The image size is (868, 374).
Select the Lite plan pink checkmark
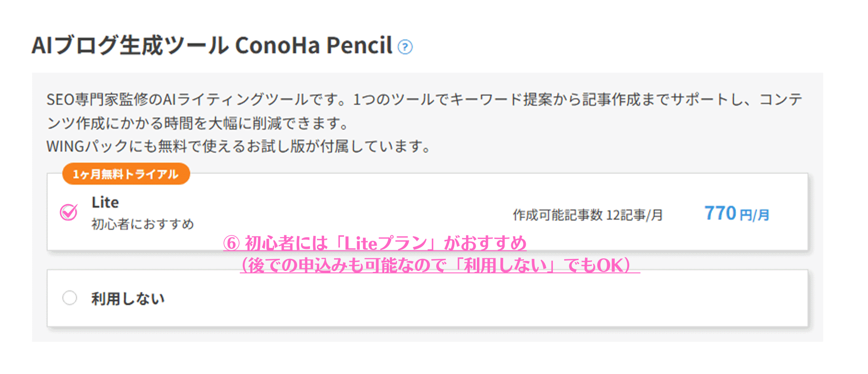69,212
